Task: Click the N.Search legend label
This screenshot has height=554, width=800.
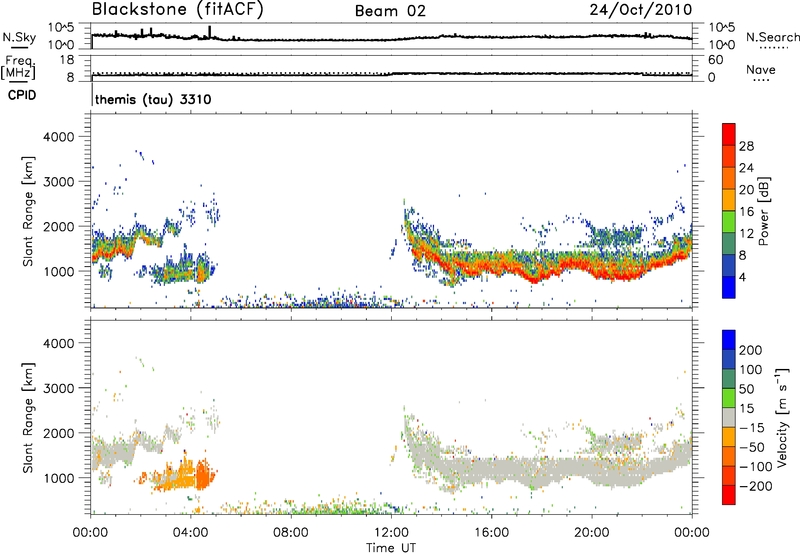Action: pos(772,37)
